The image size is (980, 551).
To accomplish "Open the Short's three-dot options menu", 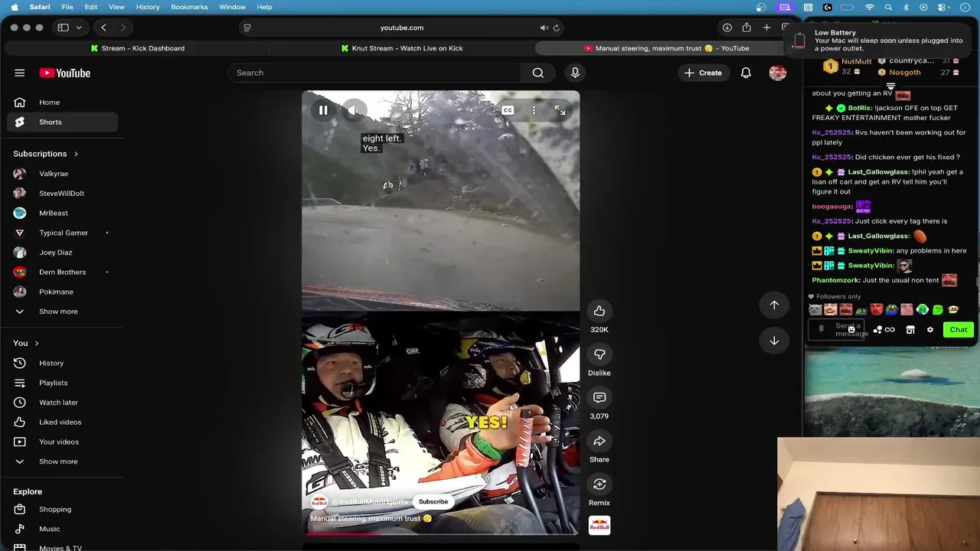I will coord(534,110).
